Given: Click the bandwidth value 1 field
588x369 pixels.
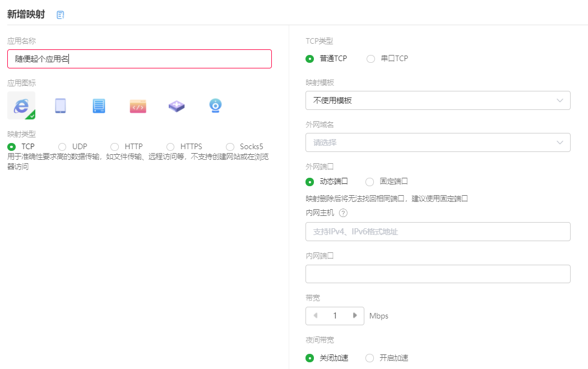Looking at the screenshot, I should point(335,316).
